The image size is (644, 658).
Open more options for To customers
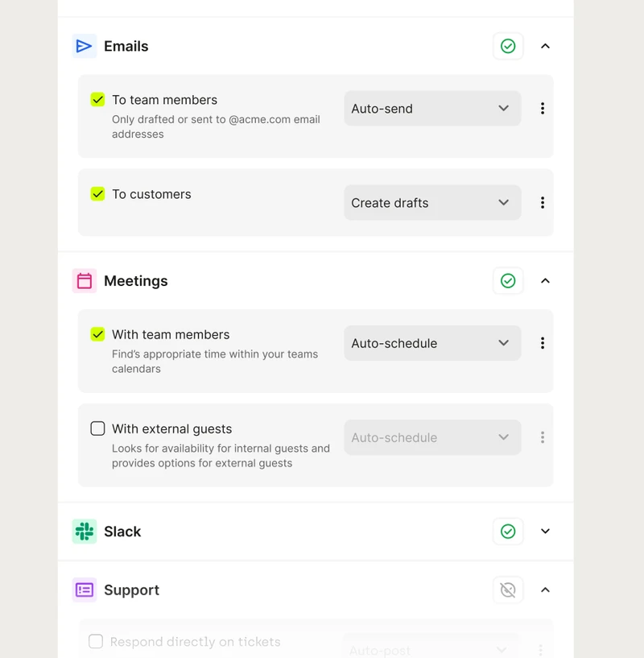(x=543, y=203)
